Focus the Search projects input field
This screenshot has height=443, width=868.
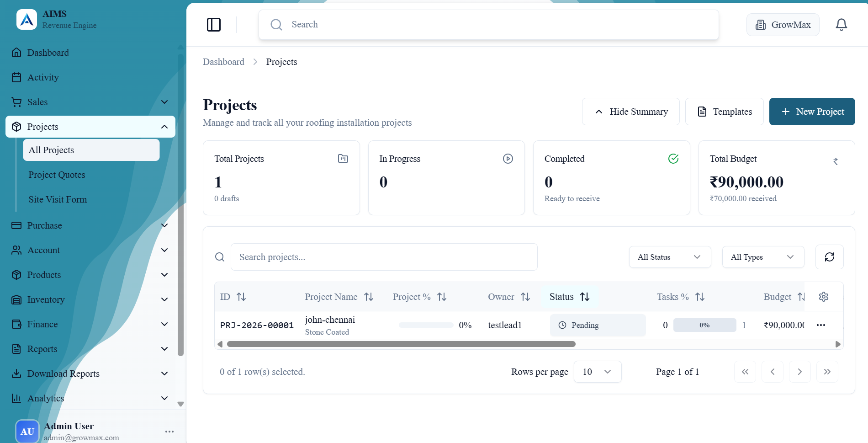point(384,257)
